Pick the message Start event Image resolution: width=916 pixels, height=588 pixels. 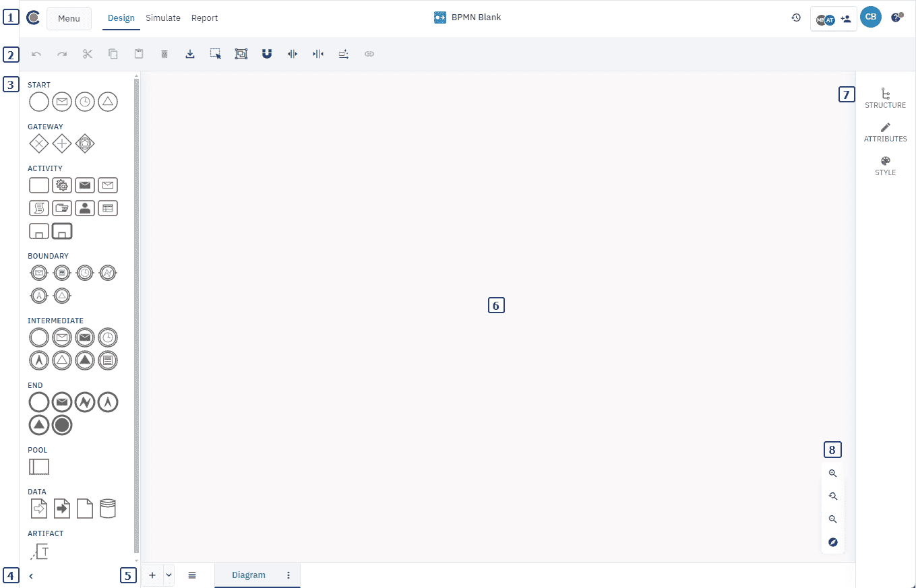click(x=62, y=102)
